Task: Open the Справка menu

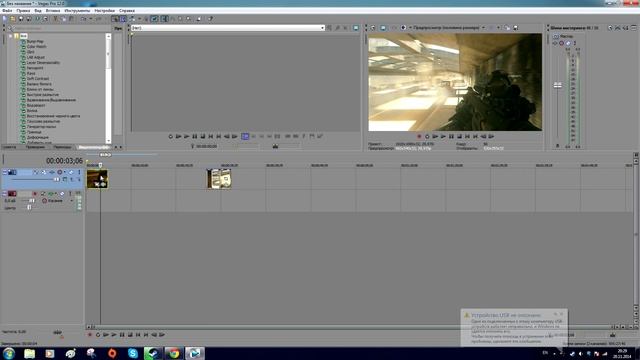Action: click(127, 11)
